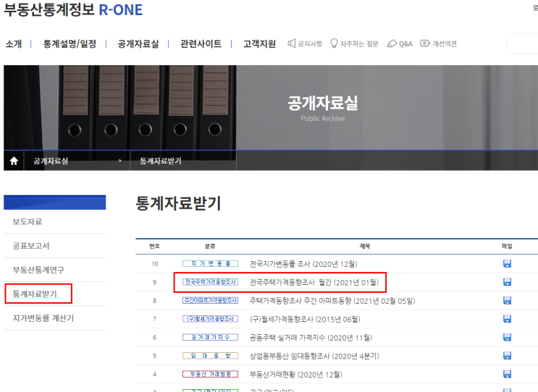
Task: Open (구)월세가격동향조사 (2015년 06월) title
Action: [305, 320]
